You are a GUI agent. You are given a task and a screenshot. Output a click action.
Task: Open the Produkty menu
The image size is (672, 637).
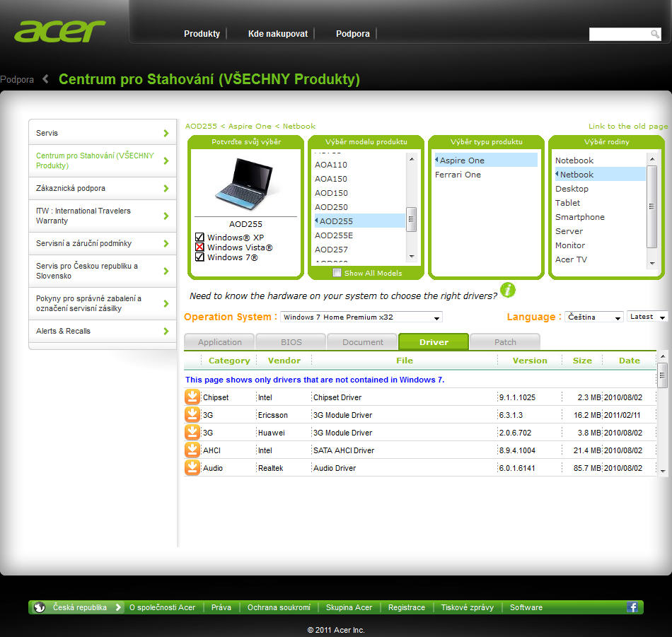[x=202, y=33]
